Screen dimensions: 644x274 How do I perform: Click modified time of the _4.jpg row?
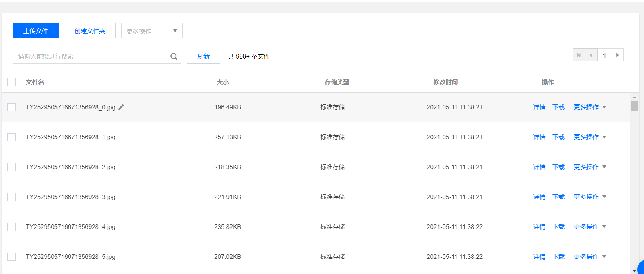click(454, 227)
